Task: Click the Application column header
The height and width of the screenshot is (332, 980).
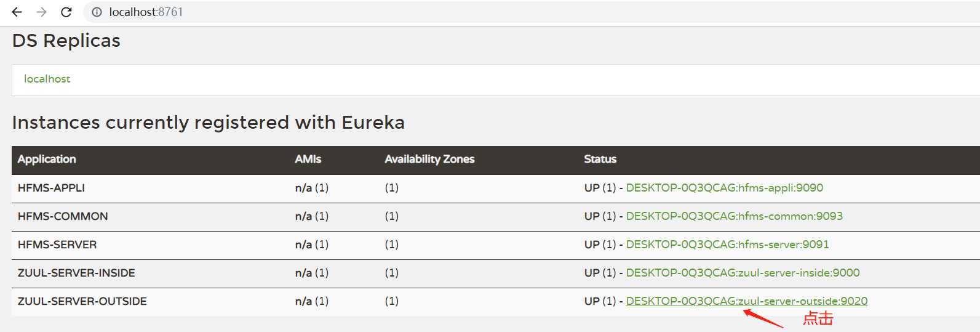Action: pos(47,159)
